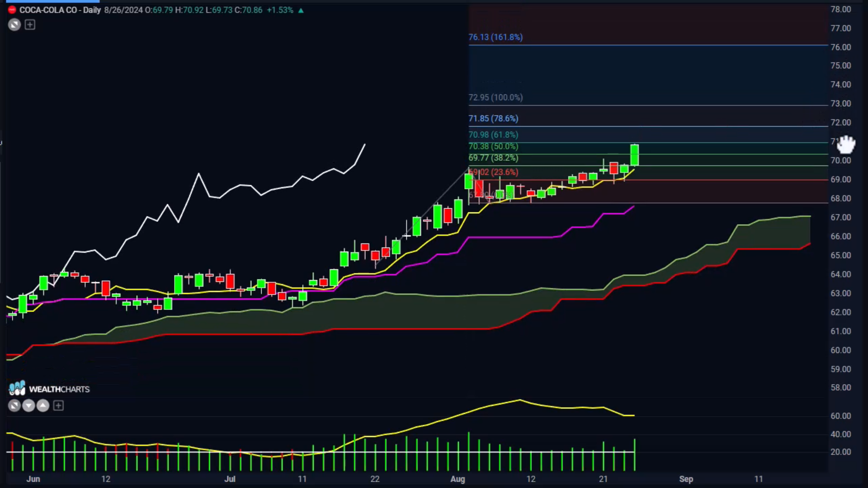Screen dimensions: 868x488
Task: Click 64.00 on the price axis
Action: click(x=840, y=274)
